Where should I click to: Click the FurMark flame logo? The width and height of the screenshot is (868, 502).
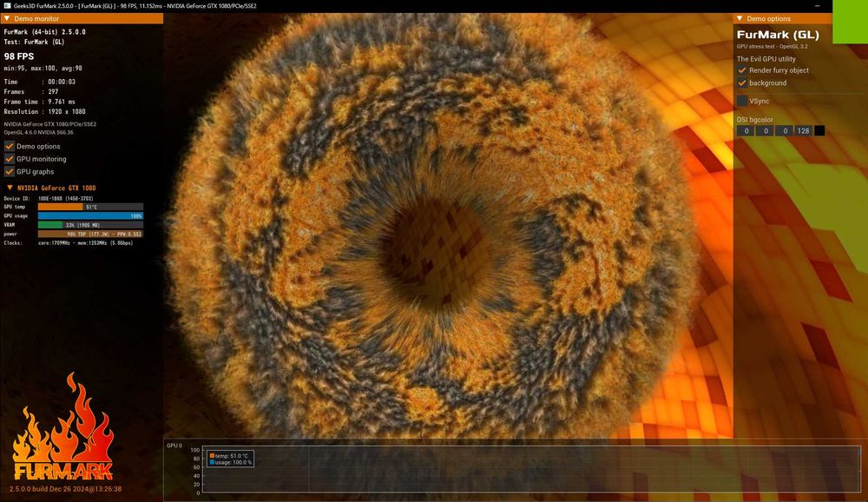pos(62,428)
